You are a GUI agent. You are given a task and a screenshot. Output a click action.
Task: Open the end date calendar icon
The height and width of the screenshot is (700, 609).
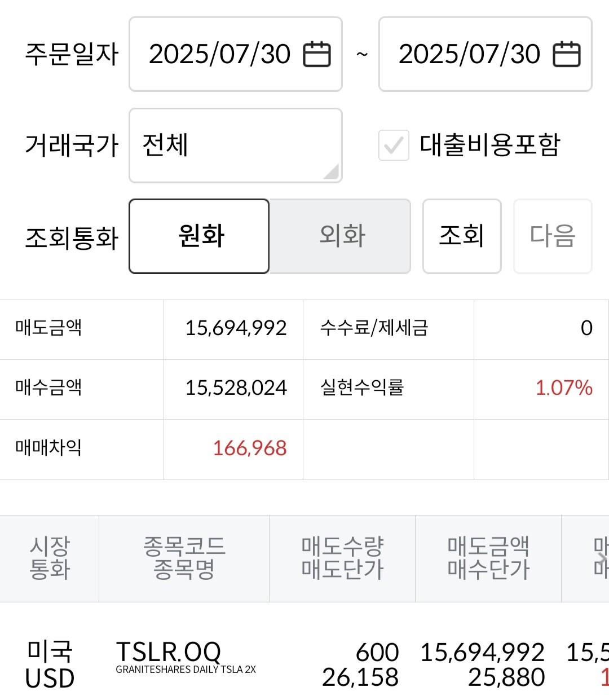click(566, 55)
